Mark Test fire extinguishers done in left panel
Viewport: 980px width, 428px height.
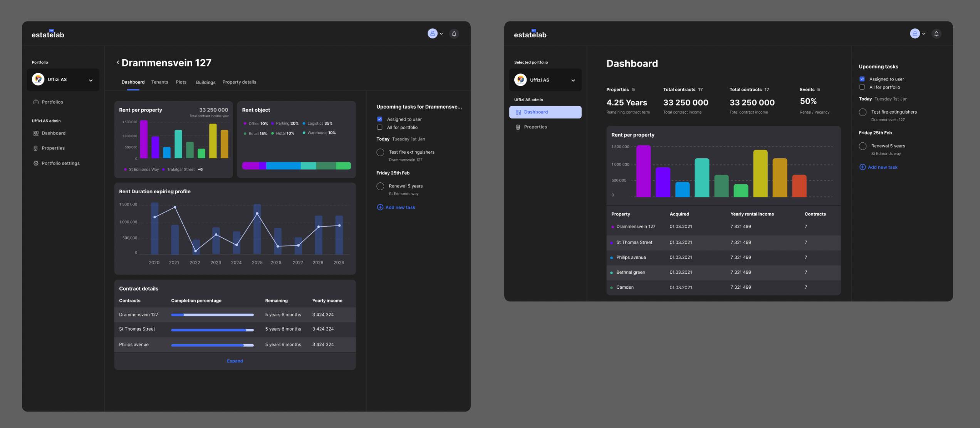(380, 152)
